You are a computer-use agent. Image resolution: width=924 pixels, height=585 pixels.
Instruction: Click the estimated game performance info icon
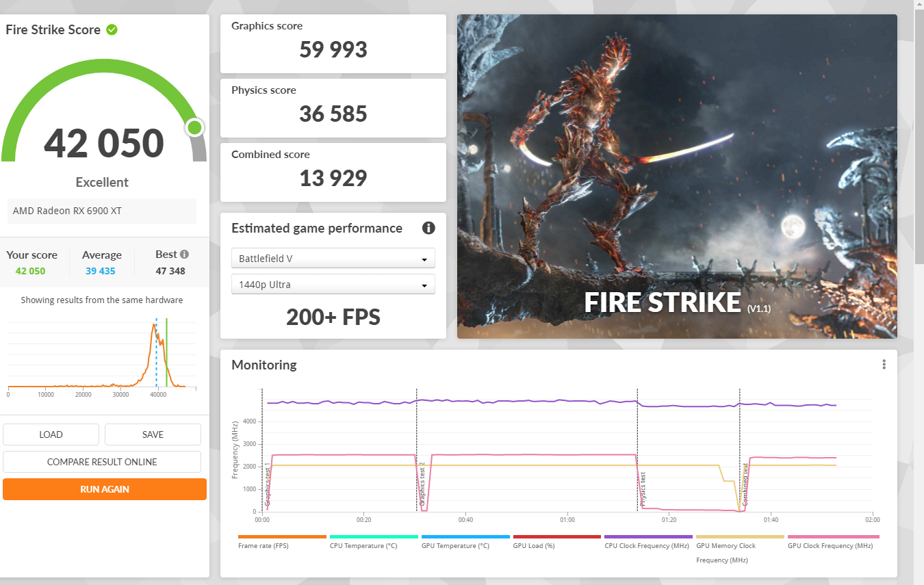point(428,228)
